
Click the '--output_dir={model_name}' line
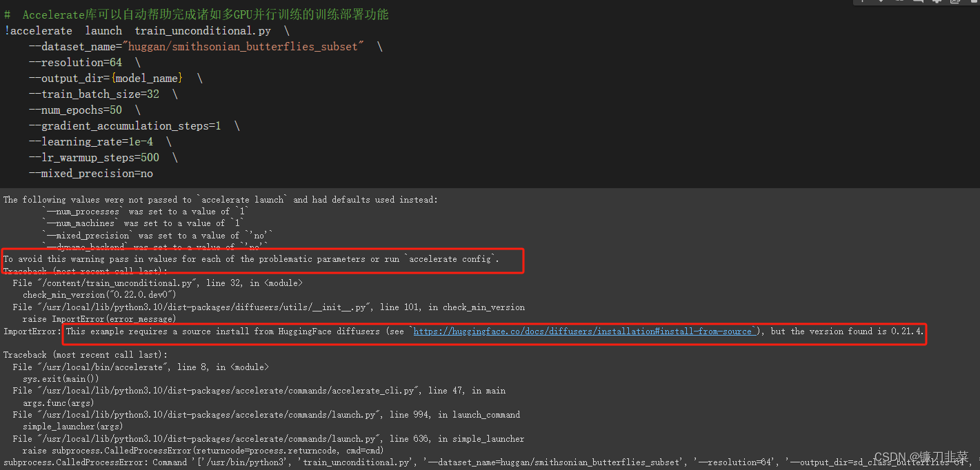point(115,79)
